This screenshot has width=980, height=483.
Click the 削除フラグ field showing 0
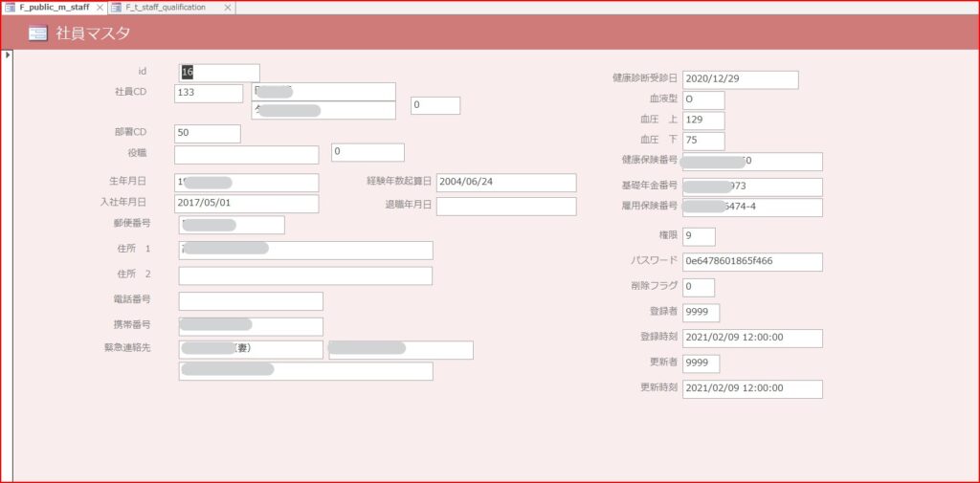(x=698, y=288)
